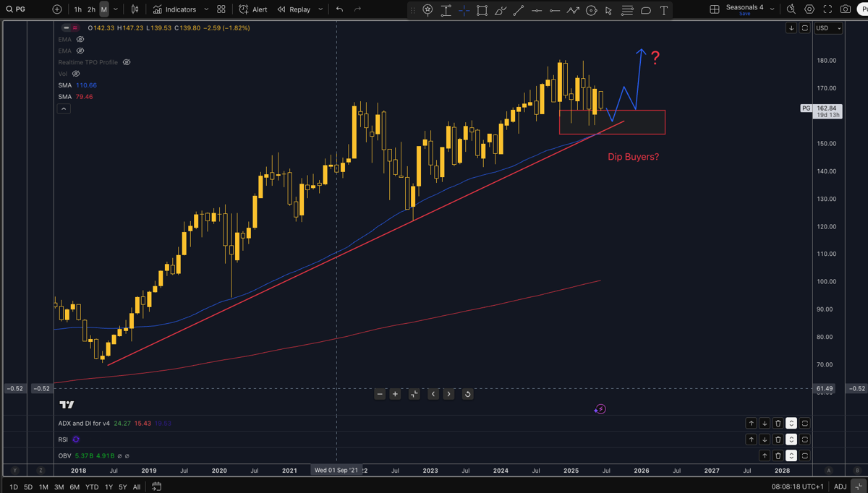Create an Alert

coord(253,9)
